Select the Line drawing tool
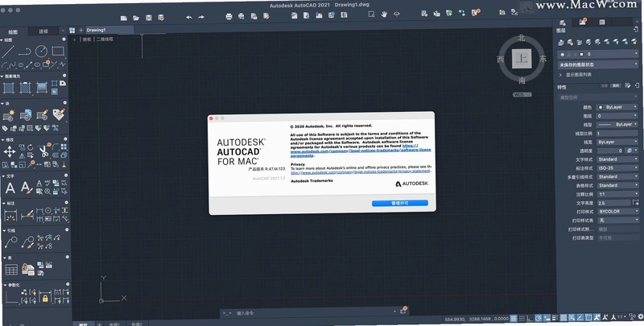644x326 pixels. coord(8,52)
